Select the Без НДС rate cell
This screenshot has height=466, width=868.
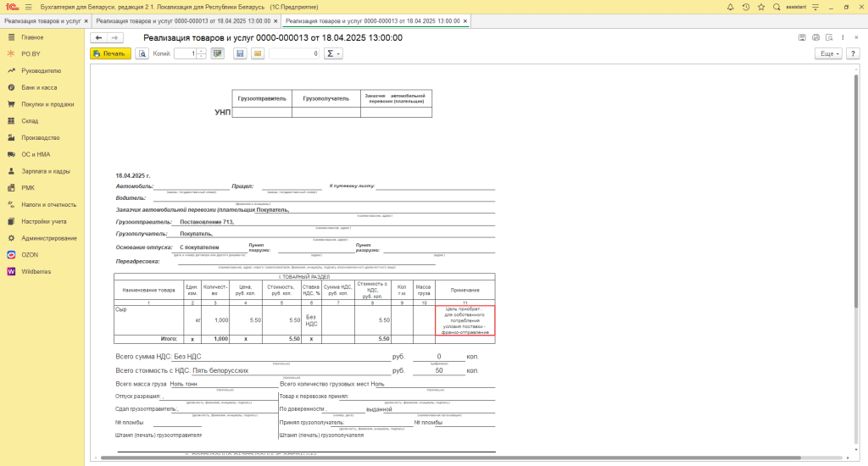point(311,320)
